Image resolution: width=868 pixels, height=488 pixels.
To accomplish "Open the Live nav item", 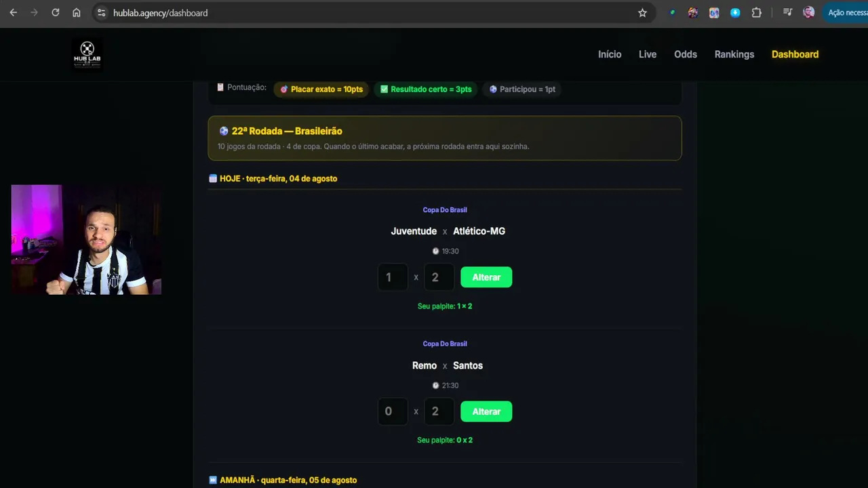I will click(648, 54).
